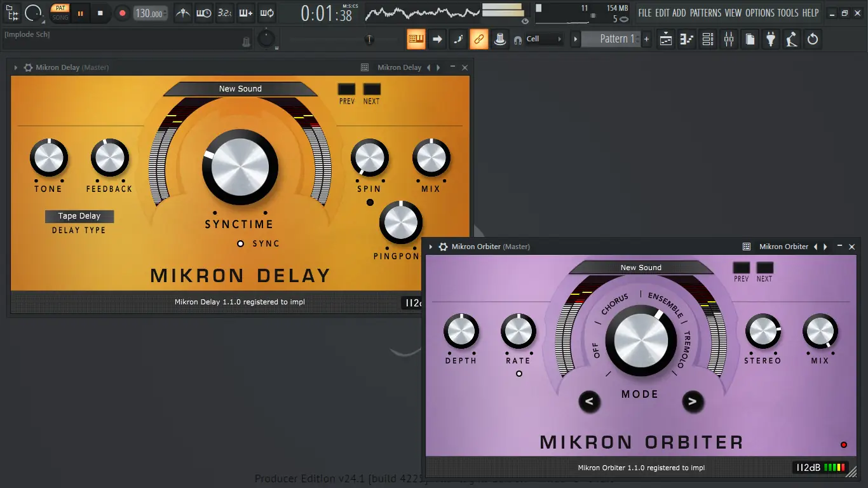Click the note blend recording icon
The image size is (868, 488).
click(458, 39)
